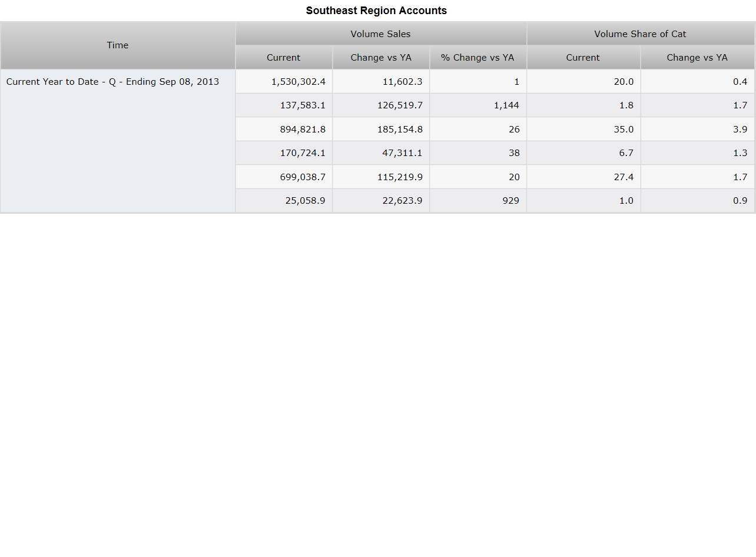The image size is (756, 557).
Task: Click the Volume Sales group header
Action: pos(381,34)
